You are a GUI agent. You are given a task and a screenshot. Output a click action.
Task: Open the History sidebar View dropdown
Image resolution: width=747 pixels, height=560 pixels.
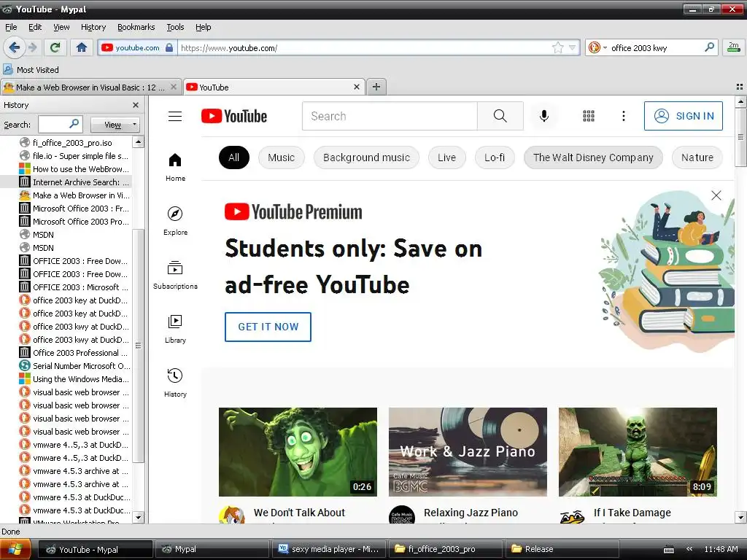click(115, 124)
